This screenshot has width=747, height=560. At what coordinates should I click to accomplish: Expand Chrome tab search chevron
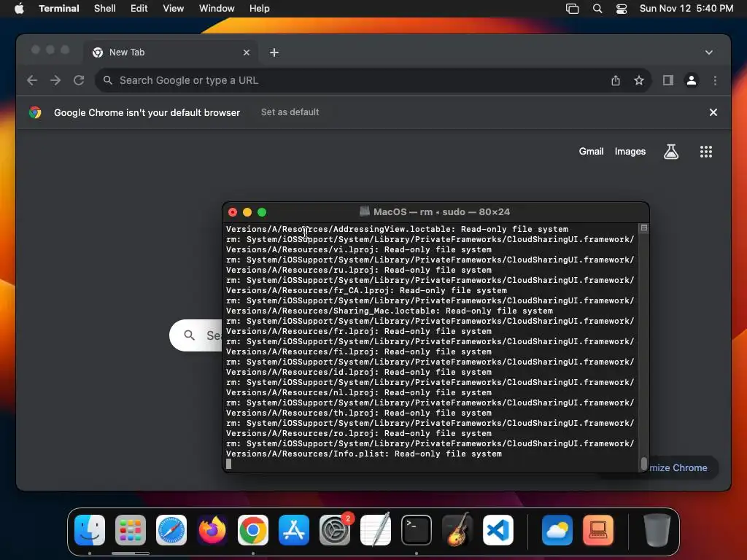coord(709,52)
